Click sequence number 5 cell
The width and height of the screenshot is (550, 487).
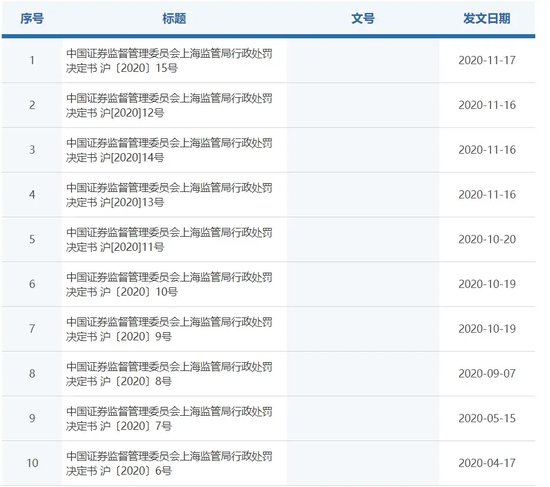pyautogui.click(x=32, y=239)
